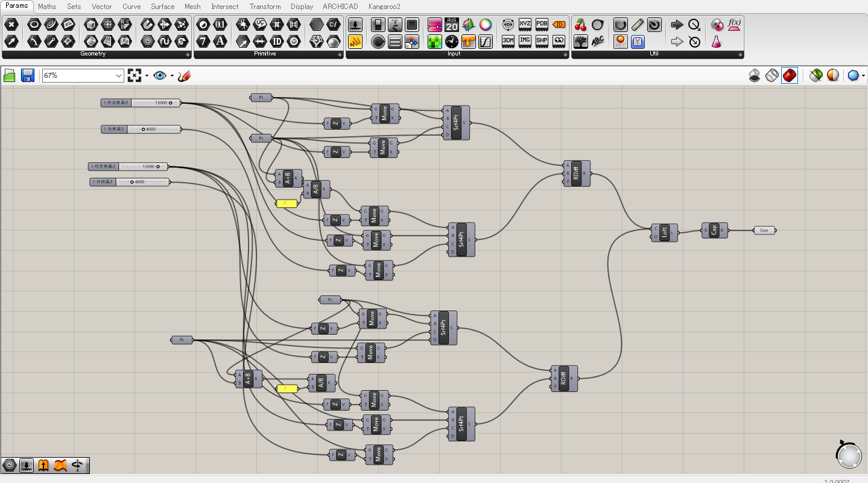The width and height of the screenshot is (868, 483).
Task: Pick the Data Path (C:/) icon
Action: tap(334, 25)
